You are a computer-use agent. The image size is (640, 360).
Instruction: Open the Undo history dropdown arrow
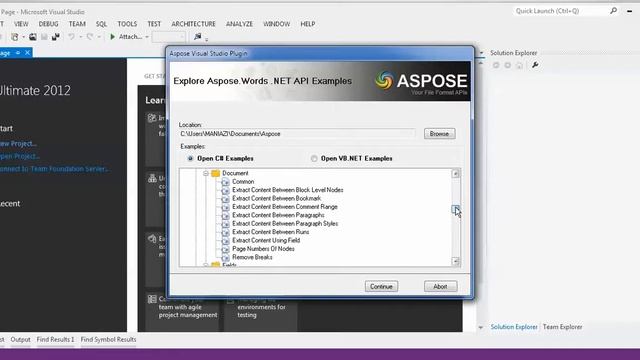[x=80, y=37]
